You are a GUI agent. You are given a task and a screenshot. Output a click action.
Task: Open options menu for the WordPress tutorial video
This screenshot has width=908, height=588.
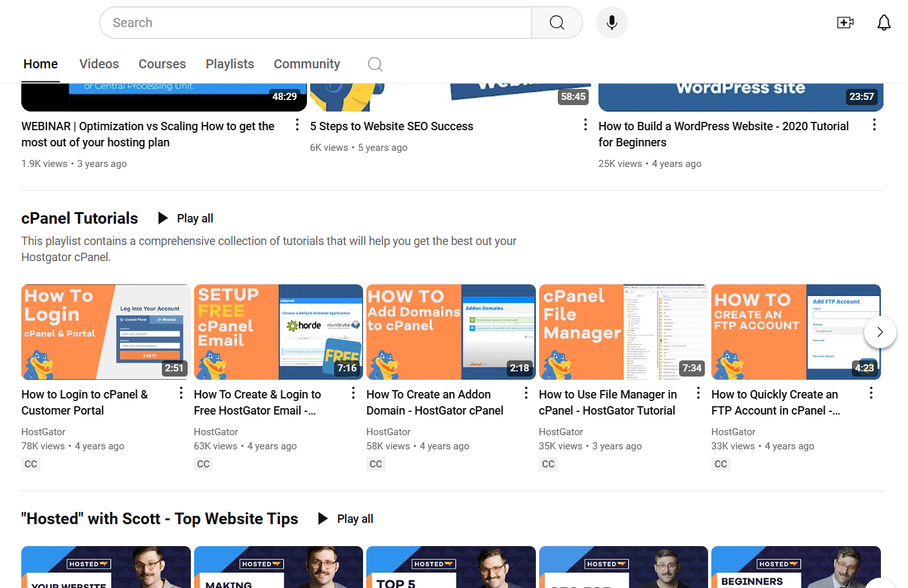pos(874,124)
